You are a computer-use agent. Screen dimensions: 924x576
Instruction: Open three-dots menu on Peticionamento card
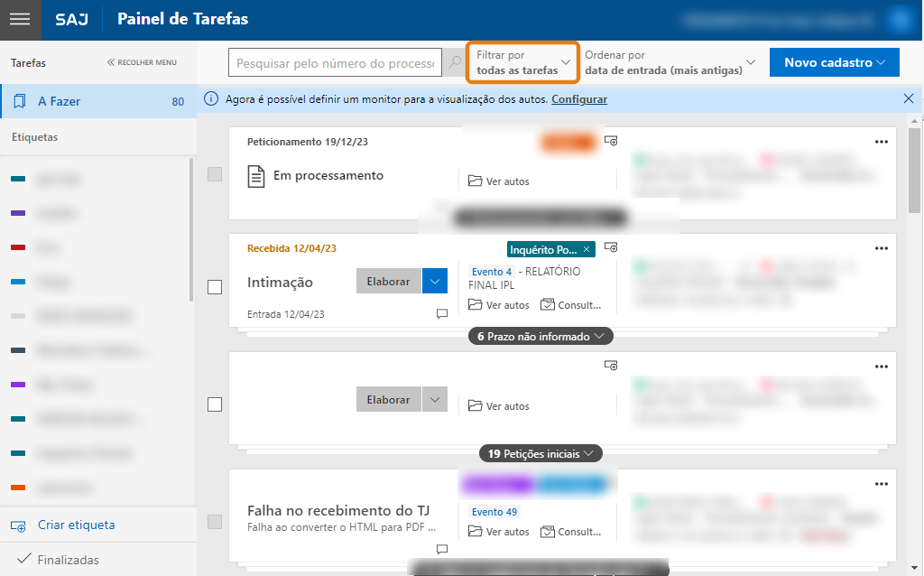point(882,142)
